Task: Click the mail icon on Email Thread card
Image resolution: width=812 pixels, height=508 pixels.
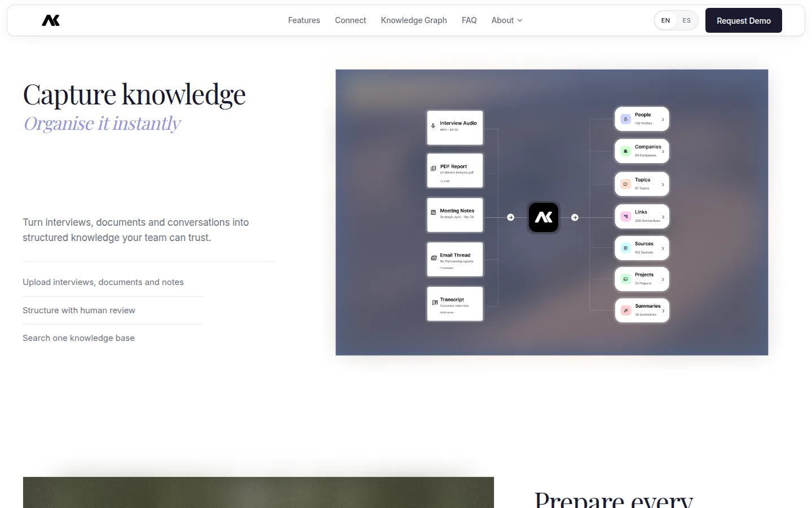Action: (434, 258)
